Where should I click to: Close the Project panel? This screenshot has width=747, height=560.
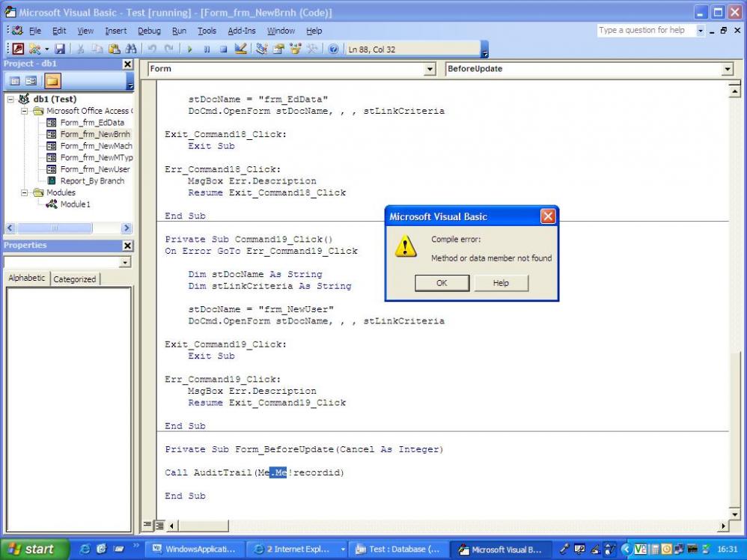[x=128, y=64]
